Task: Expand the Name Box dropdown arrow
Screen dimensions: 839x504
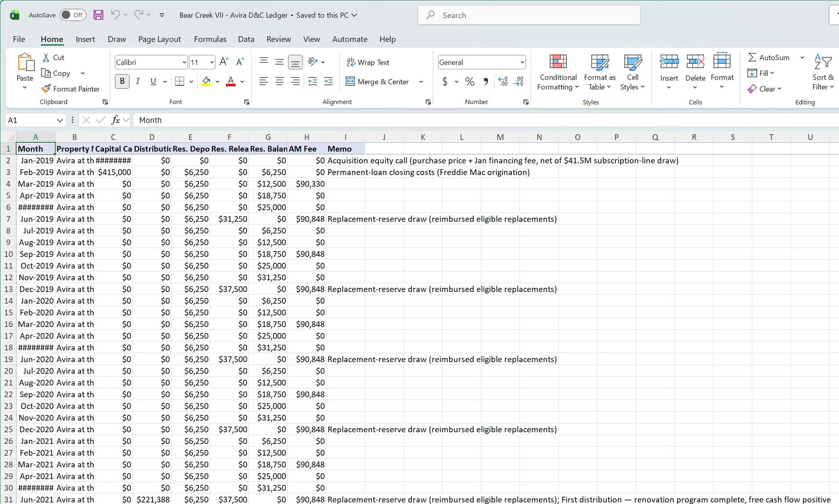Action: tap(60, 120)
